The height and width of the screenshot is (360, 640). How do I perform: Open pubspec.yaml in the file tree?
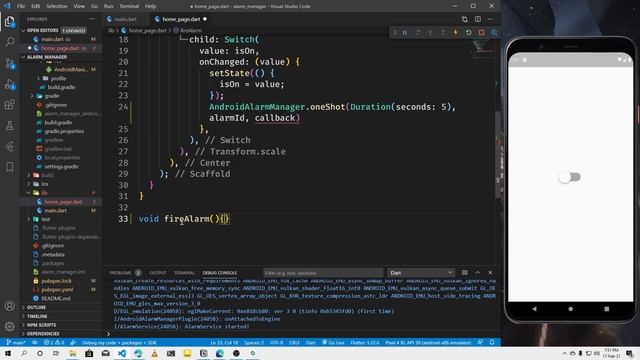point(57,289)
